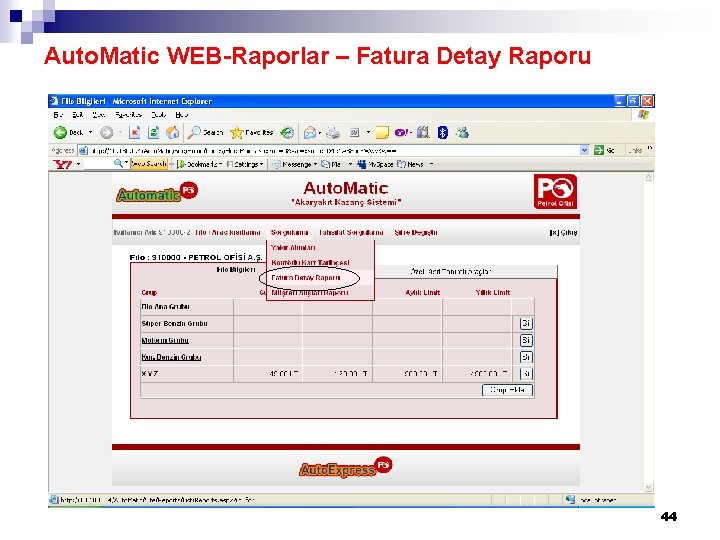Click the XYZ group row label
This screenshot has width=720, height=540.
pos(150,374)
